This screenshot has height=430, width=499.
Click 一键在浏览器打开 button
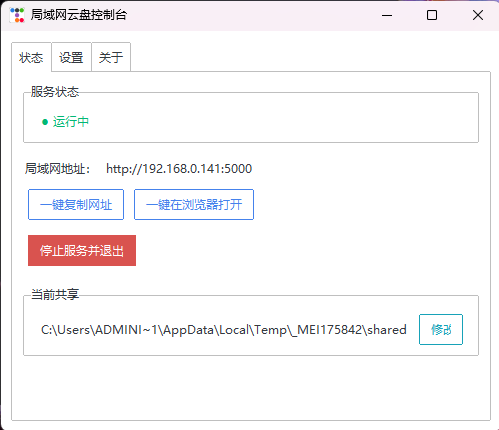coord(194,205)
